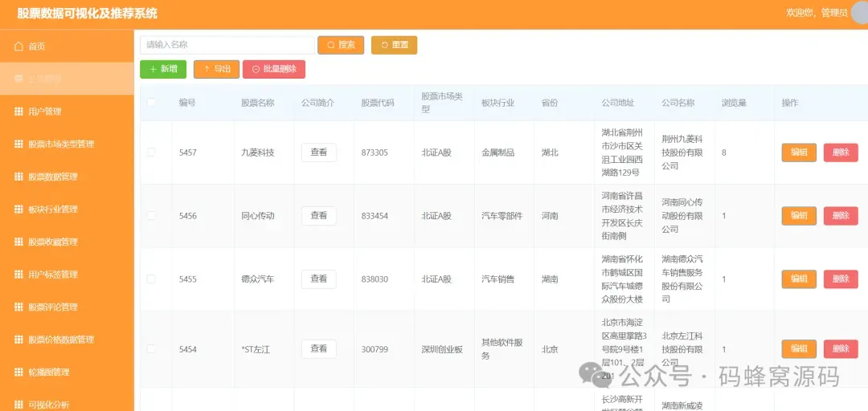Click 删除 in the *ST左江 row
The height and width of the screenshot is (411, 868).
(841, 349)
